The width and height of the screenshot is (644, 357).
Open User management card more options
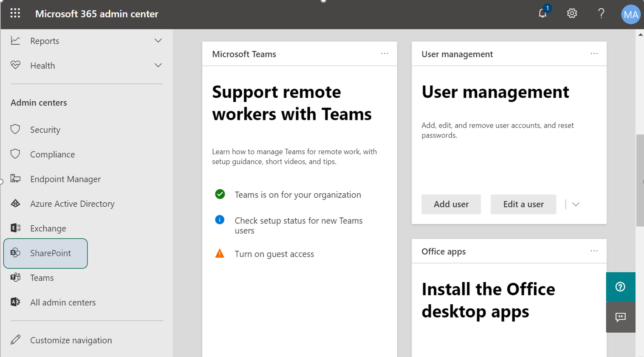[594, 53]
